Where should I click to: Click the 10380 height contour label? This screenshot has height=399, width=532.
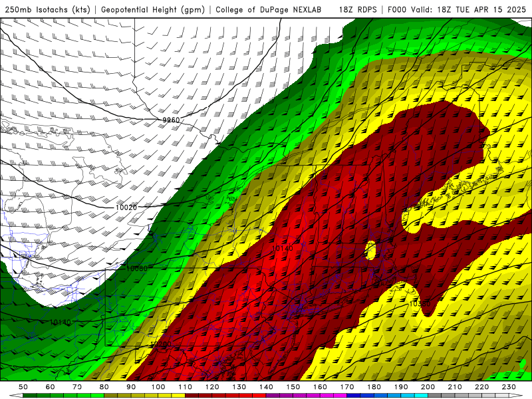click(x=420, y=304)
